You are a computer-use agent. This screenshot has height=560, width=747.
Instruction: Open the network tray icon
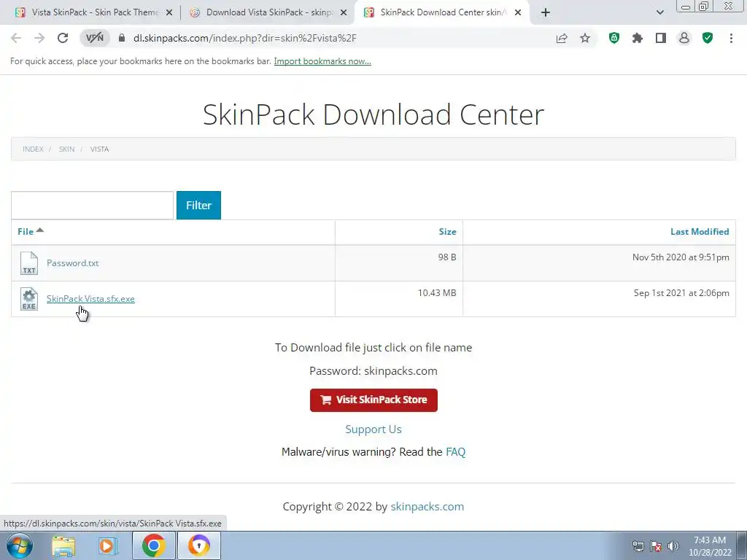[x=638, y=546]
